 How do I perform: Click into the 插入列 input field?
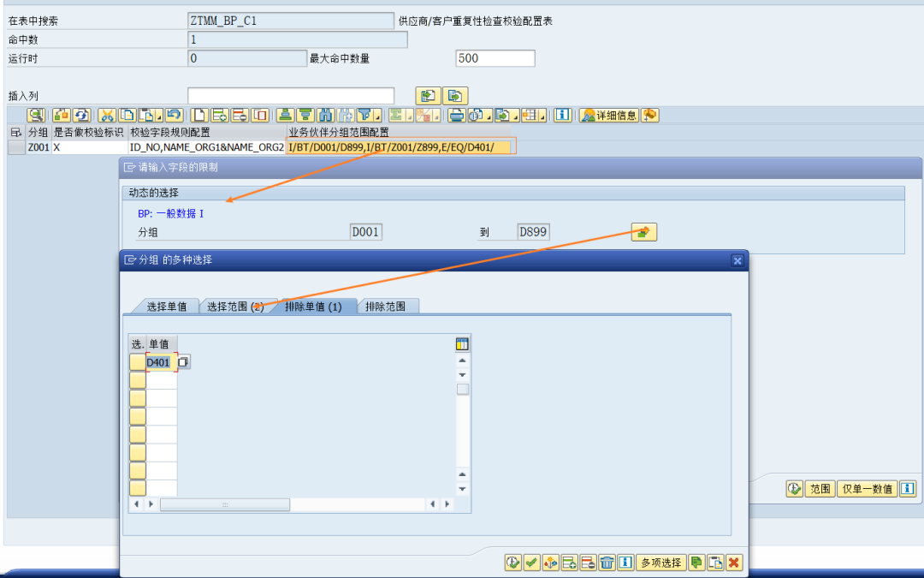click(291, 96)
